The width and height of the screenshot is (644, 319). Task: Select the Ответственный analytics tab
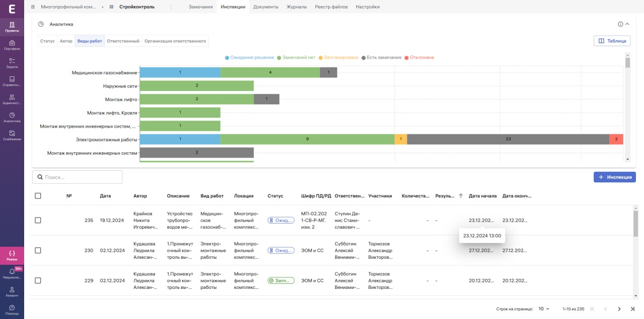pos(123,41)
